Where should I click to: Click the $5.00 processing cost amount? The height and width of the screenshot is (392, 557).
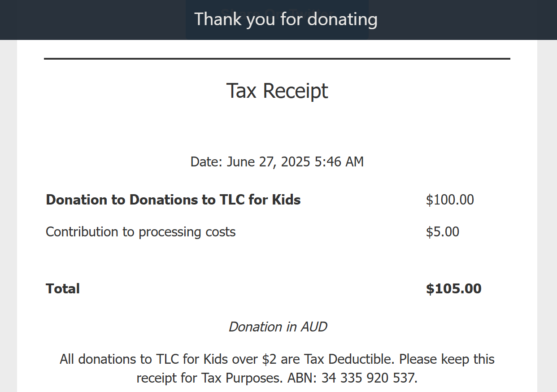click(x=443, y=232)
